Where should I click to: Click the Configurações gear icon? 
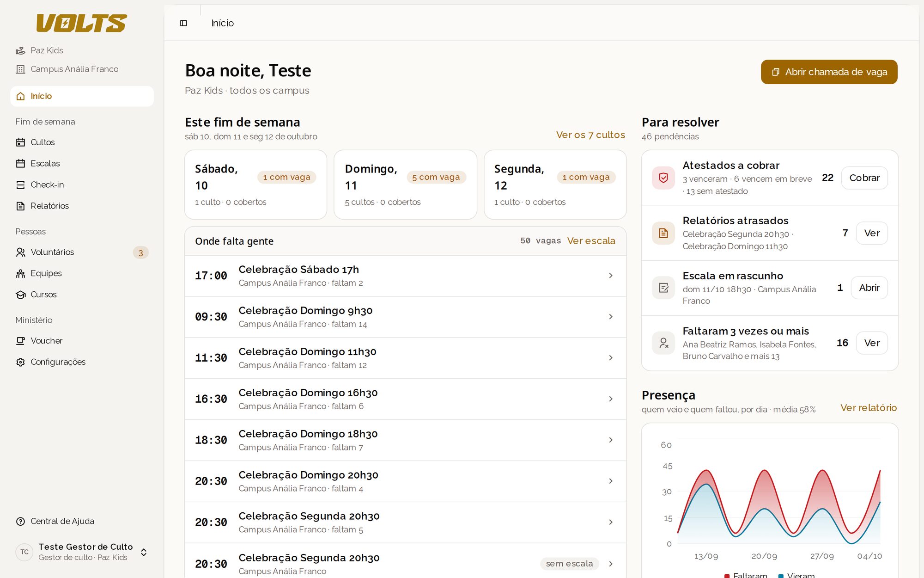click(x=20, y=362)
